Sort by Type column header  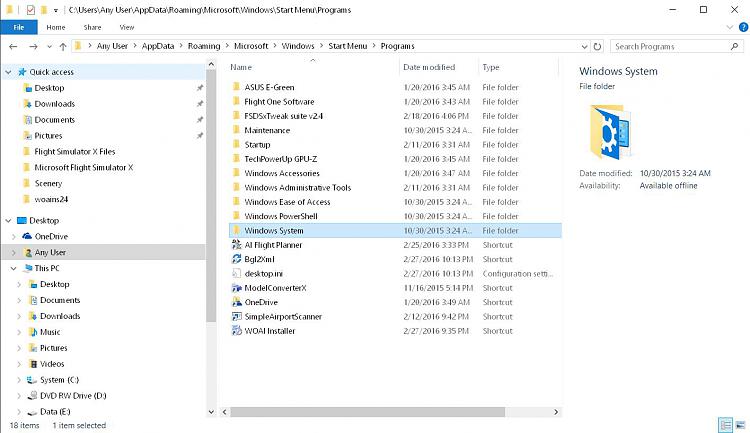(x=518, y=67)
